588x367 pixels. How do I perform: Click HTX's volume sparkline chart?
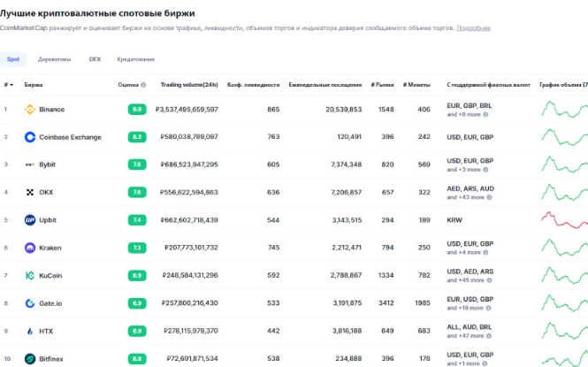tap(564, 331)
